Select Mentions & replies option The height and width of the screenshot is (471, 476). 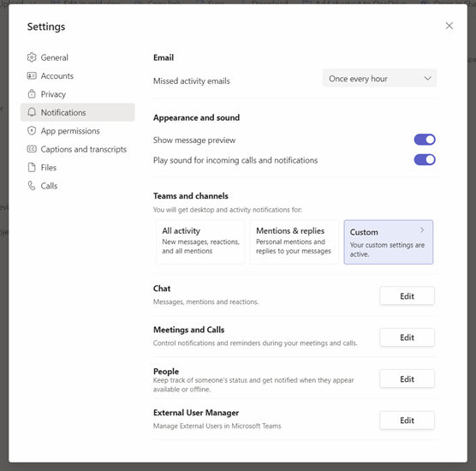(x=295, y=242)
